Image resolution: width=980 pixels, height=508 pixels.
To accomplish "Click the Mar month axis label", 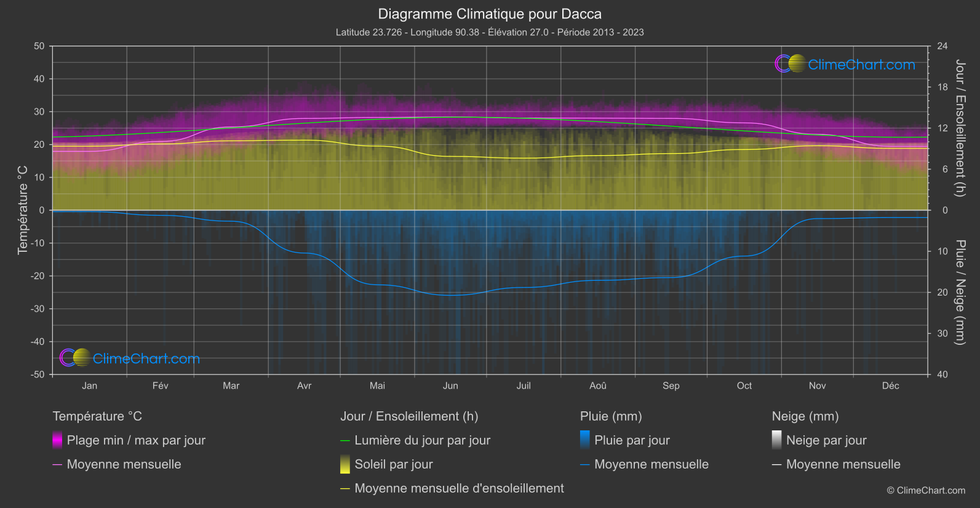I will 231,385.
